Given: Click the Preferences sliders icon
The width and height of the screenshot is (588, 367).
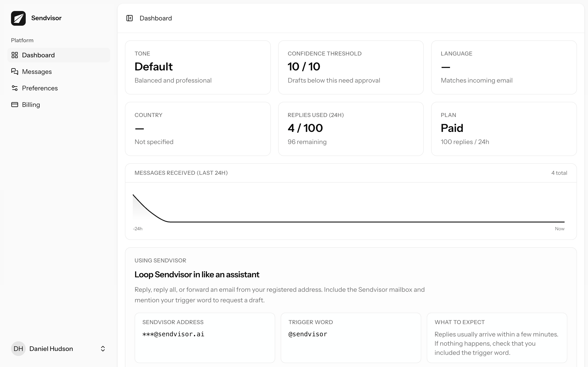Looking at the screenshot, I should (x=15, y=88).
